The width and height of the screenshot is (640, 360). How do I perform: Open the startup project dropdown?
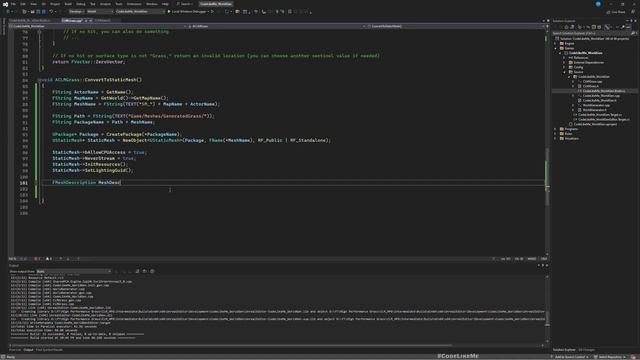(140, 12)
